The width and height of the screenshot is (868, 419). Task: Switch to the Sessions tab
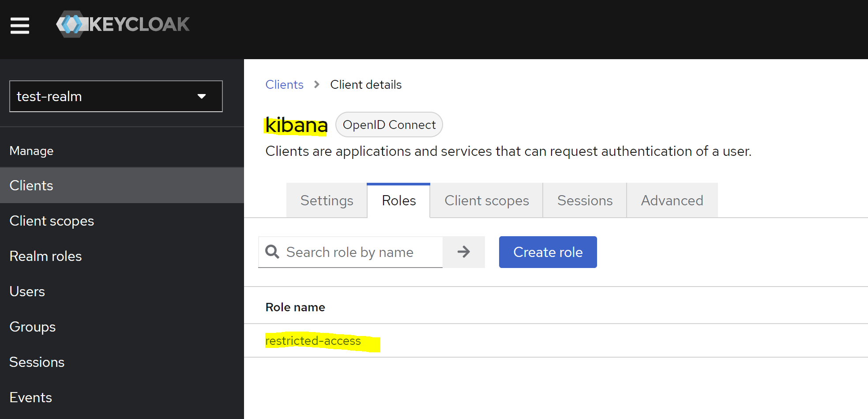(x=585, y=200)
